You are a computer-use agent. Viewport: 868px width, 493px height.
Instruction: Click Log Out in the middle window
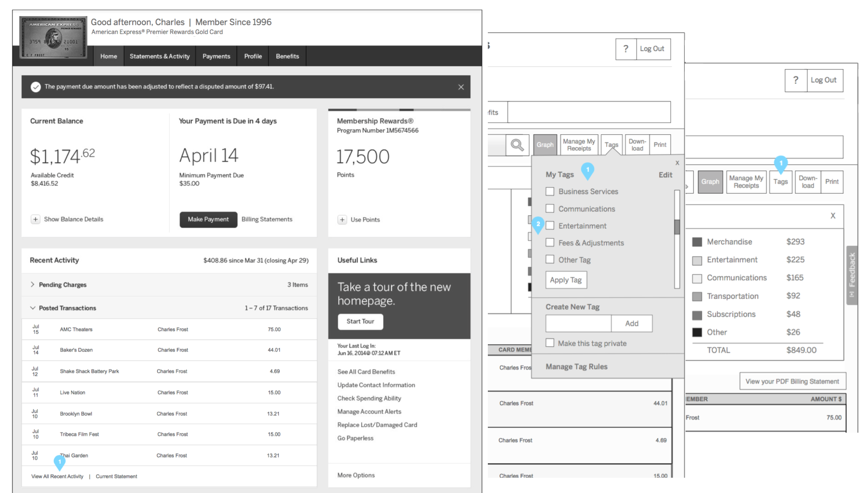653,49
